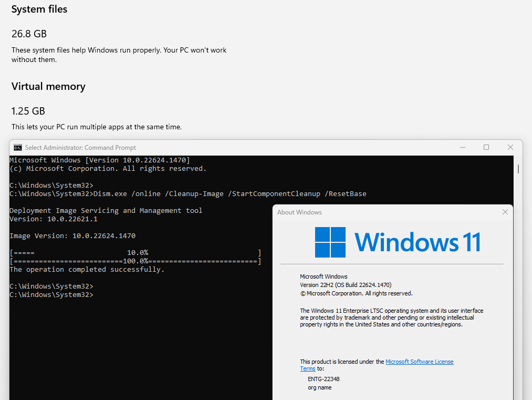Click the '26.8 GB' system files size
Image resolution: width=532 pixels, height=400 pixels.
(x=29, y=34)
